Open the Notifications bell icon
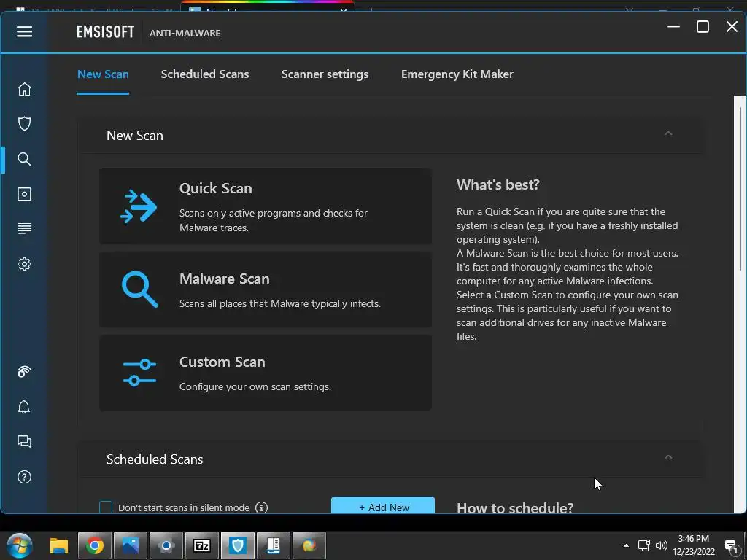Screen dimensions: 747x560 24,407
